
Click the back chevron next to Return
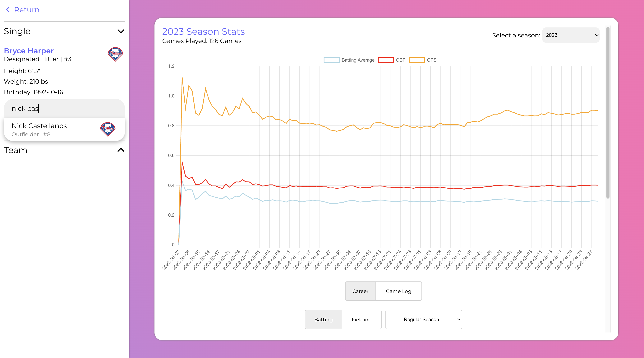8,10
